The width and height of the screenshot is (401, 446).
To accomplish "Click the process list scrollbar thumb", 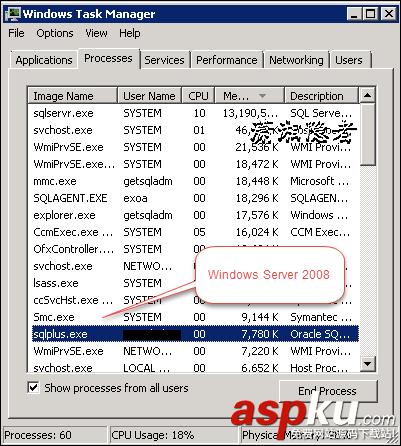I will coord(368,134).
